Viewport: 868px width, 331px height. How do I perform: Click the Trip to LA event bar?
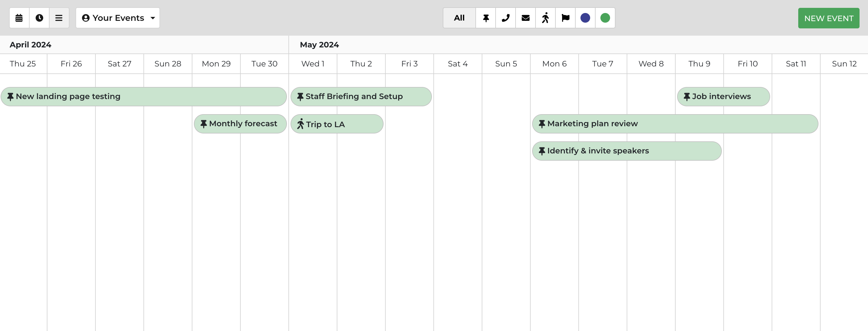pyautogui.click(x=337, y=124)
